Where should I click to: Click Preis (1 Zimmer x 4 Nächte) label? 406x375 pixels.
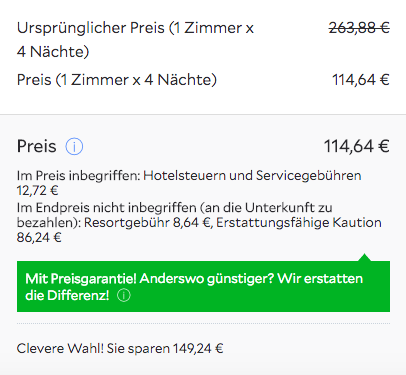tap(117, 80)
